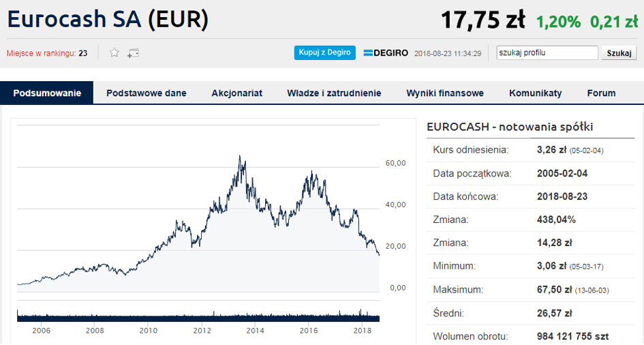
Task: Select the Władze i zatrudnienie tab
Action: 334,93
